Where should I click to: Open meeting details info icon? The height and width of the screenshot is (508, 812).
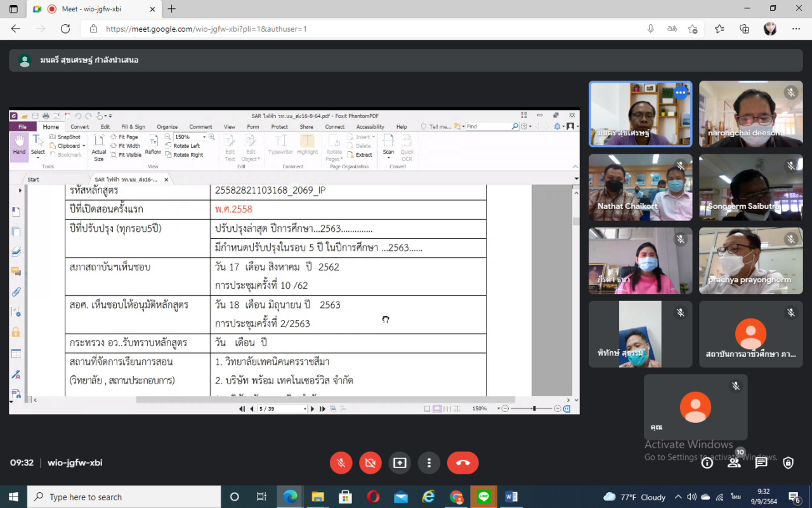tap(707, 463)
